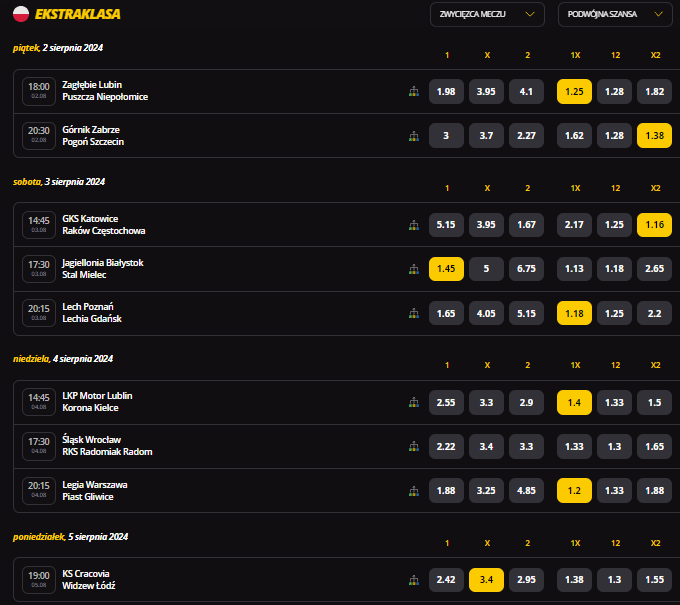
Task: Open stats icon for Legia Warszawa match
Action: pyautogui.click(x=413, y=491)
